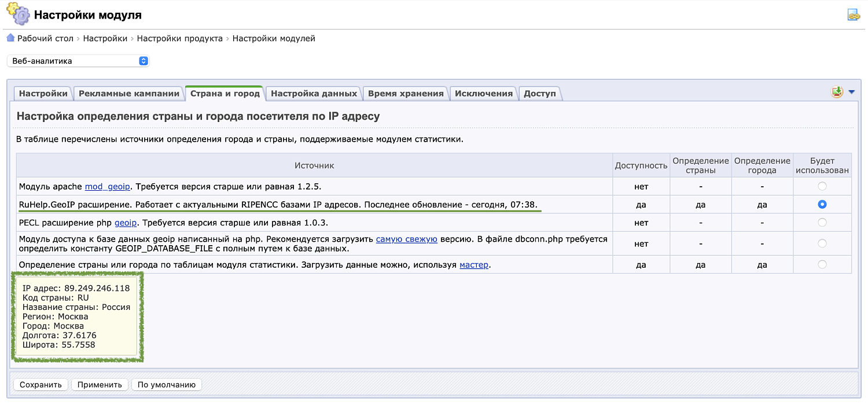Expand the blue arrow menu next to export icon
Image resolution: width=868 pixels, height=407 pixels.
click(851, 91)
